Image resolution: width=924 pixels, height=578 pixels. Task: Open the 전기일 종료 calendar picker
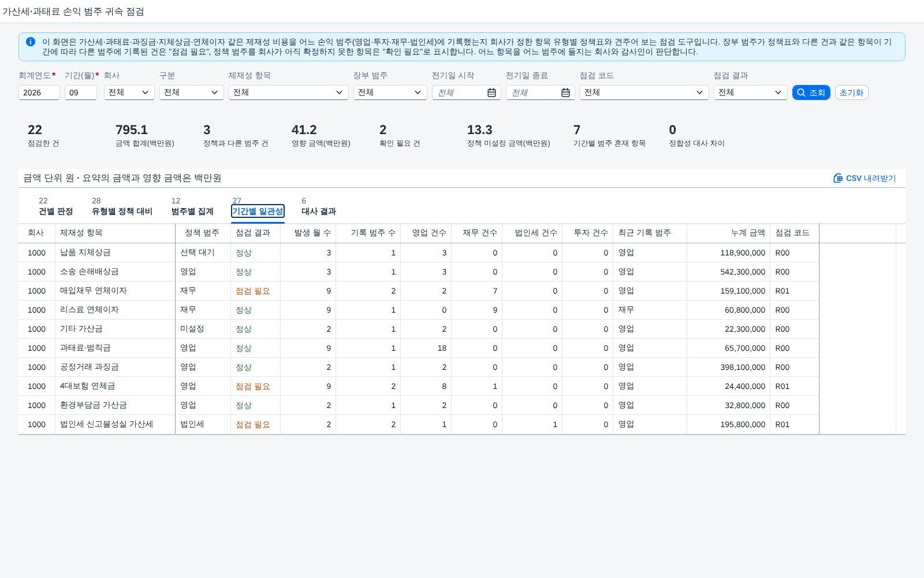click(x=565, y=92)
